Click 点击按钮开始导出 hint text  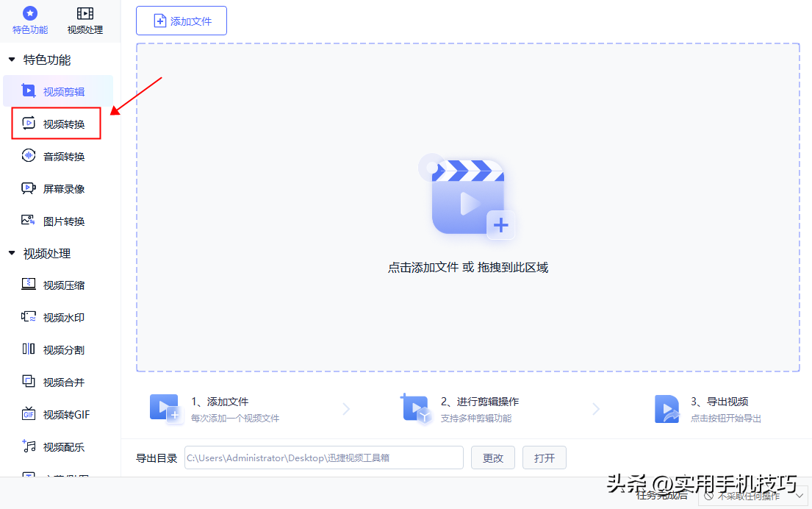(x=725, y=418)
